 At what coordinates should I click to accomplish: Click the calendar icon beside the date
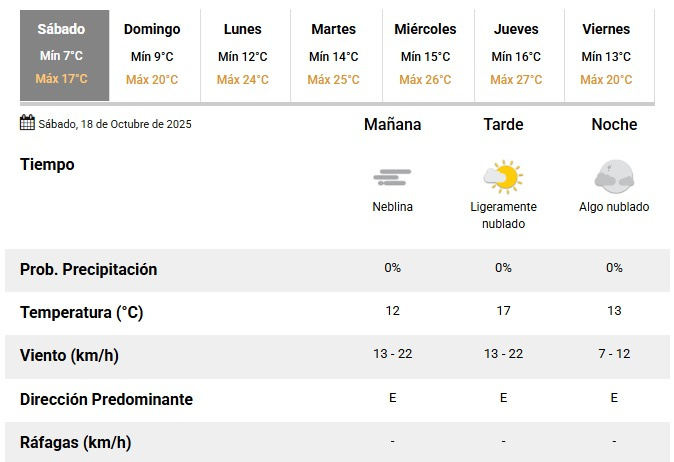coord(27,123)
